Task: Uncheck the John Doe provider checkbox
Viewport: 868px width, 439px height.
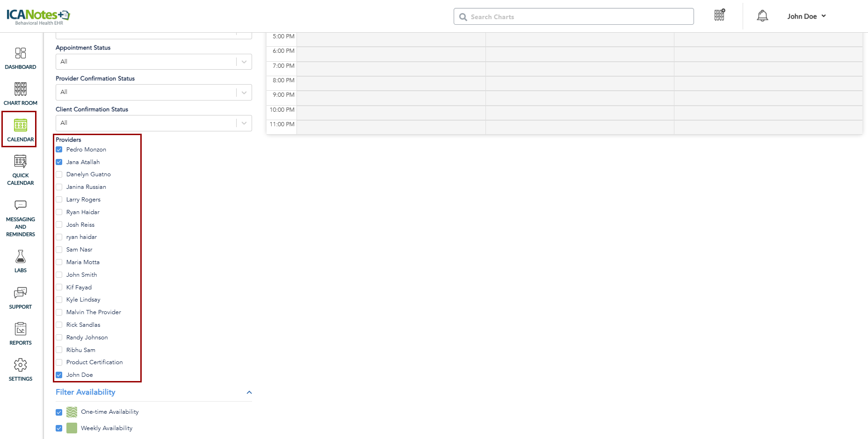Action: [x=59, y=375]
